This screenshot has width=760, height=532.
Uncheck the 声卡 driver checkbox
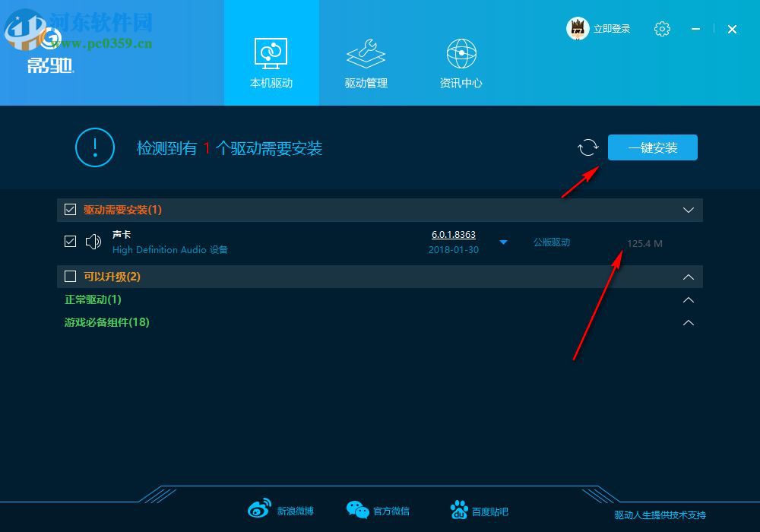pos(70,241)
